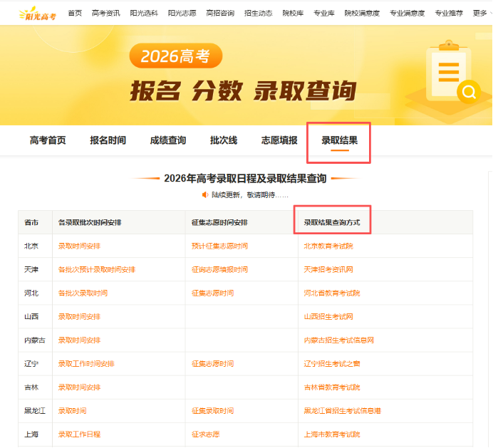Visit the 上海市教育考试院 link

pos(332,434)
